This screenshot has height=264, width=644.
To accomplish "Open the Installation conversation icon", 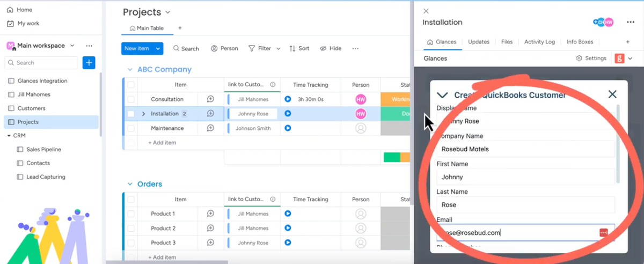I will [210, 114].
